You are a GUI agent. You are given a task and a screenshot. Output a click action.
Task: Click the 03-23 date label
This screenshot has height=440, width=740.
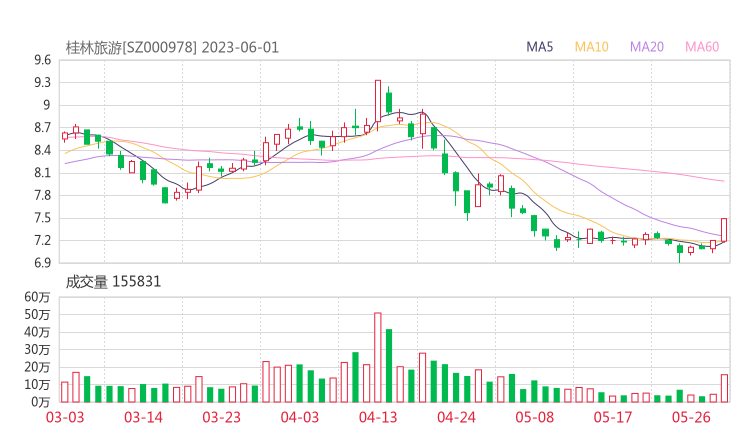[221, 418]
